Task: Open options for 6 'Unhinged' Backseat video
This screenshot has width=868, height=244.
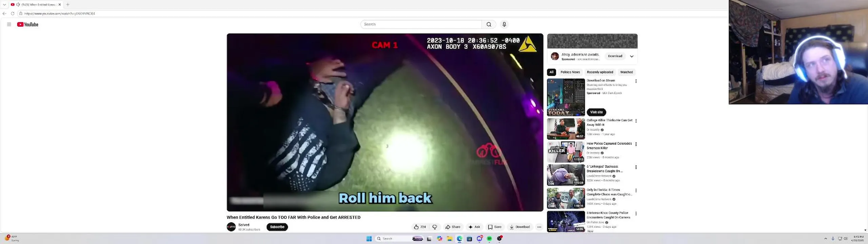Action: [x=636, y=167]
